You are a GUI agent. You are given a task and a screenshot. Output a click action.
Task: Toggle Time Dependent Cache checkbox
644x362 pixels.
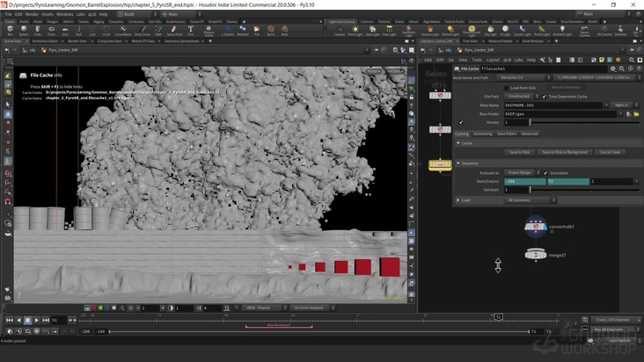[x=545, y=96]
